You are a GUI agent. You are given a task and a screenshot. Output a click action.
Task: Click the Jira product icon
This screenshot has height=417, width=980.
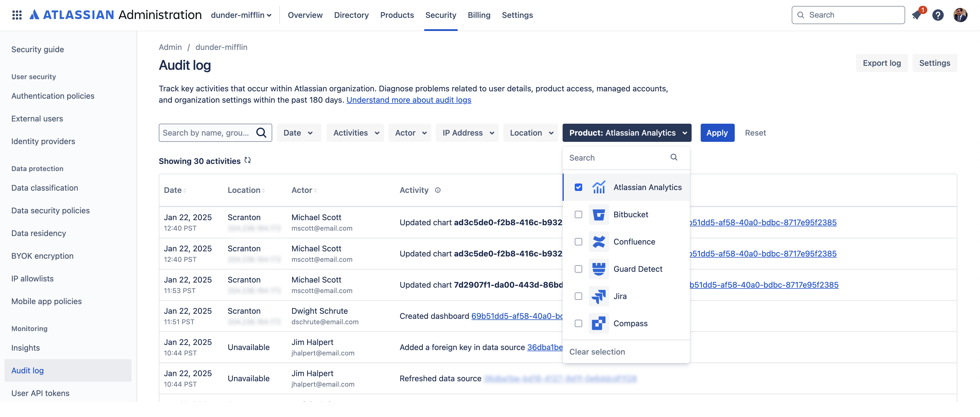point(598,296)
